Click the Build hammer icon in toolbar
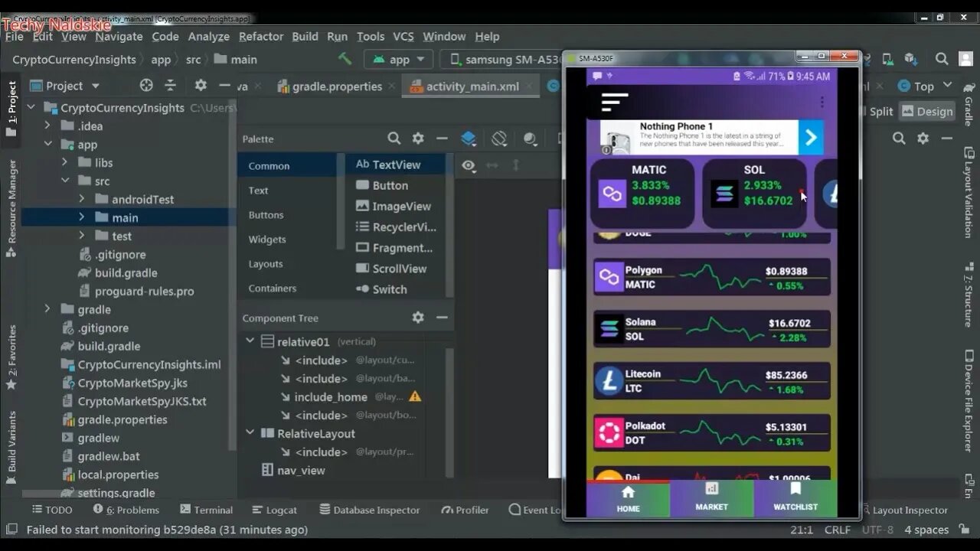Screen dimensions: 980x551 (x=345, y=59)
